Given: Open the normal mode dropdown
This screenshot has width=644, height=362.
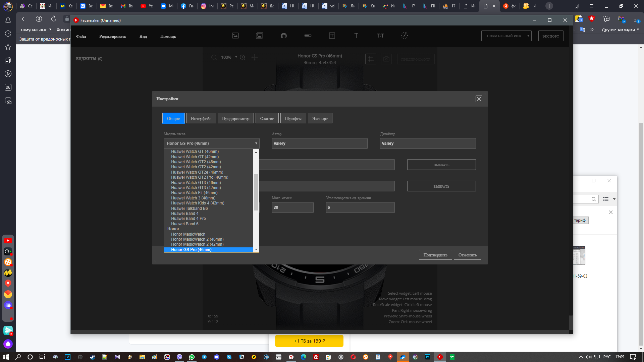Looking at the screenshot, I should point(506,36).
